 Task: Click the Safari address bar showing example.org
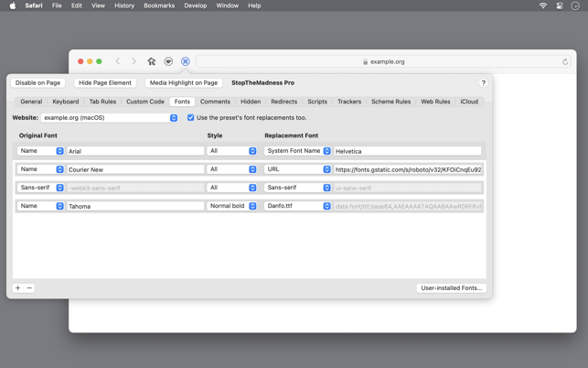click(x=383, y=61)
